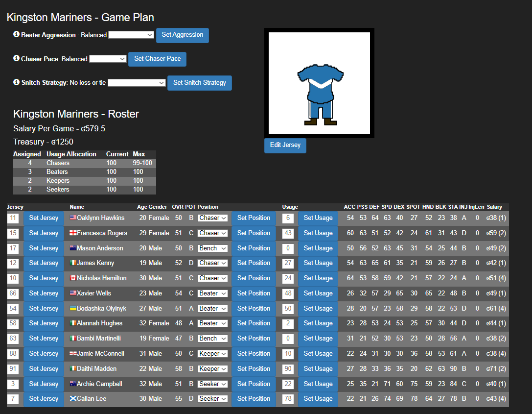This screenshot has width=532, height=414.
Task: Open the Snitch Strategy dropdown
Action: pos(137,83)
